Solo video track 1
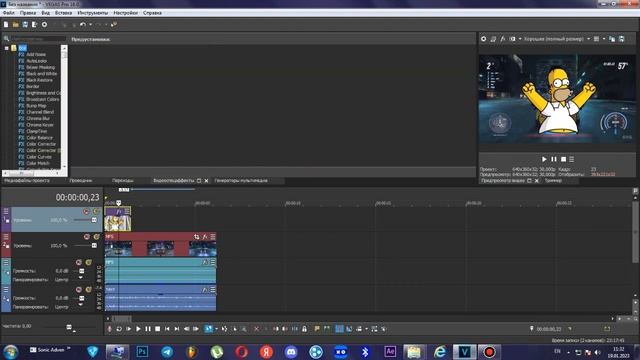Viewport: 640px width, 360px height. 96,211
